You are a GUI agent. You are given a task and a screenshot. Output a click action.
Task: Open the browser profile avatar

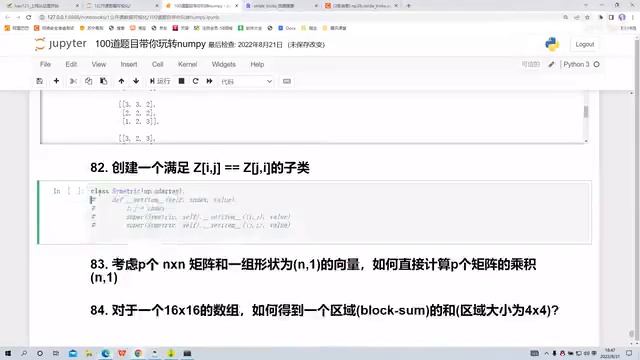[622, 17]
